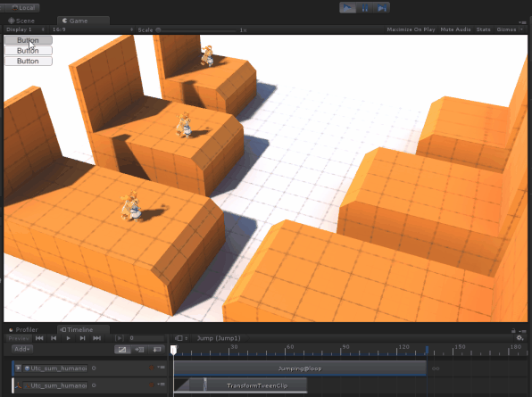Toggle Mute Audio in the Game view
The height and width of the screenshot is (397, 532).
(x=455, y=29)
